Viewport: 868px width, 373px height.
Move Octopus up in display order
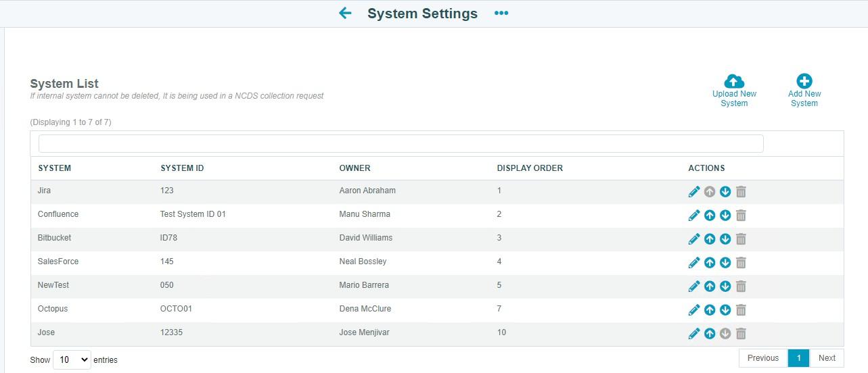pyautogui.click(x=710, y=310)
